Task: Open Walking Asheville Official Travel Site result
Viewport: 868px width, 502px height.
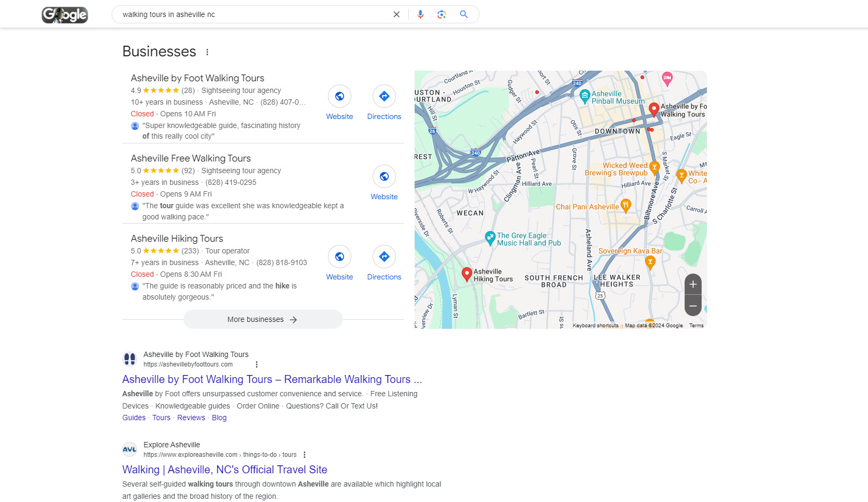Action: pos(225,470)
